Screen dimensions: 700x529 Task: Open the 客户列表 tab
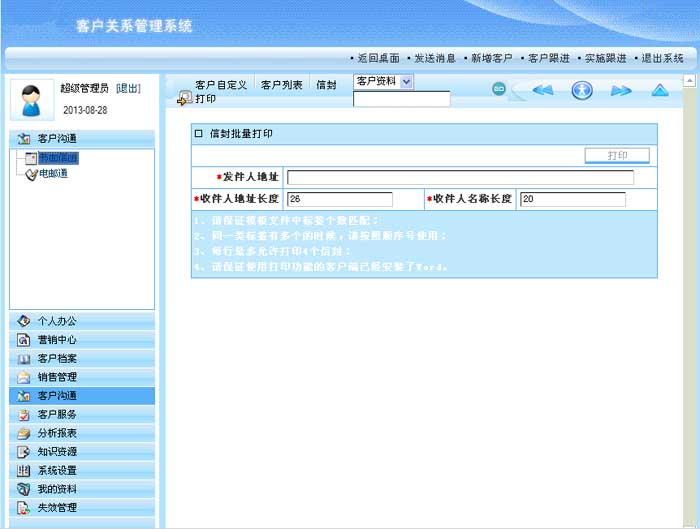coord(281,86)
